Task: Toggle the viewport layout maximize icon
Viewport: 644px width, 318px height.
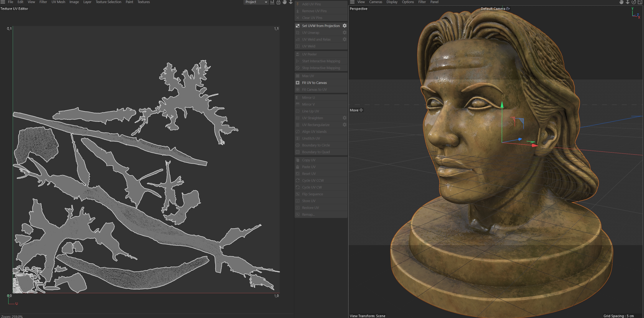Action: tap(640, 2)
